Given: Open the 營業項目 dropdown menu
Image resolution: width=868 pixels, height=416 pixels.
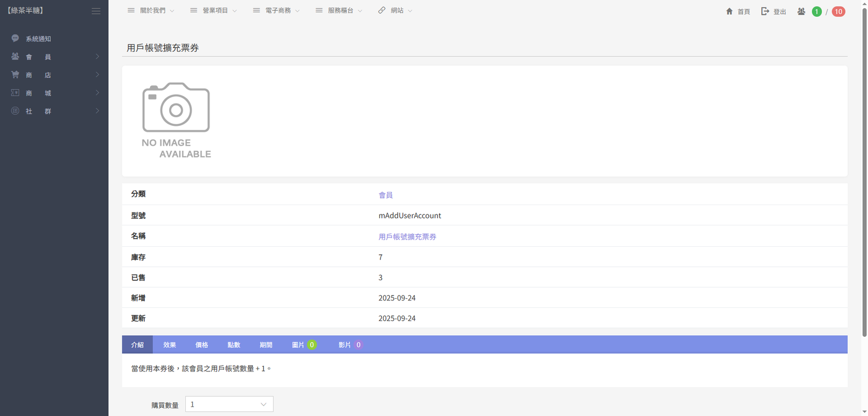Looking at the screenshot, I should [x=214, y=10].
